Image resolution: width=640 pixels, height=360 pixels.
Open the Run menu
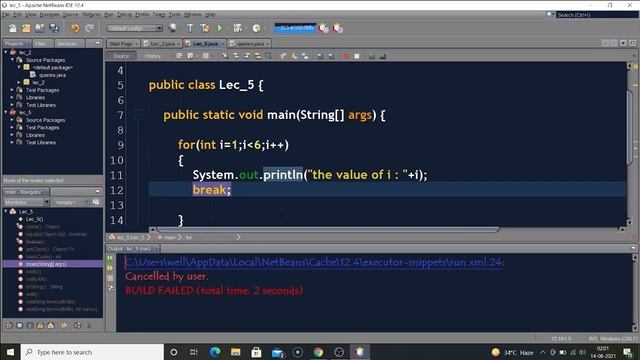point(109,14)
